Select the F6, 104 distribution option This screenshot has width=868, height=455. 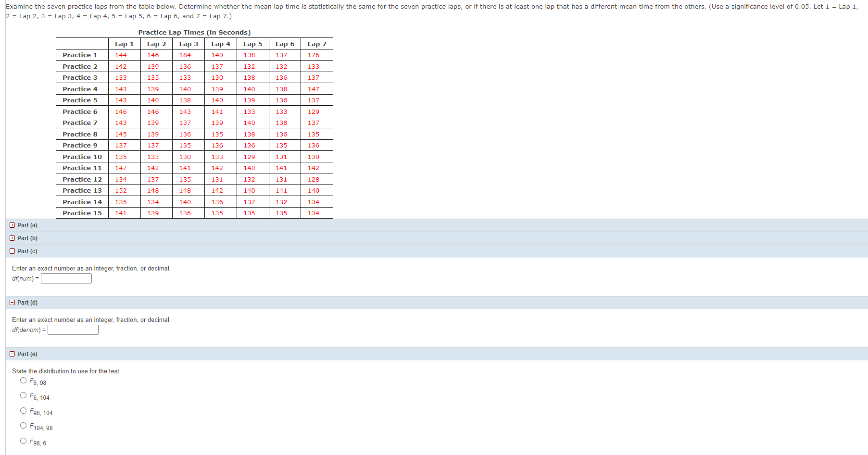pyautogui.click(x=23, y=395)
